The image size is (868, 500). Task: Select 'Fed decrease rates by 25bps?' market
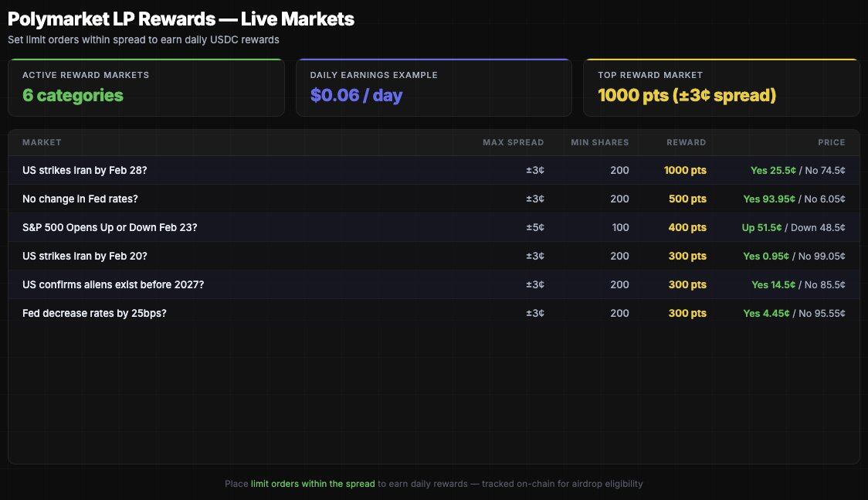tap(94, 313)
